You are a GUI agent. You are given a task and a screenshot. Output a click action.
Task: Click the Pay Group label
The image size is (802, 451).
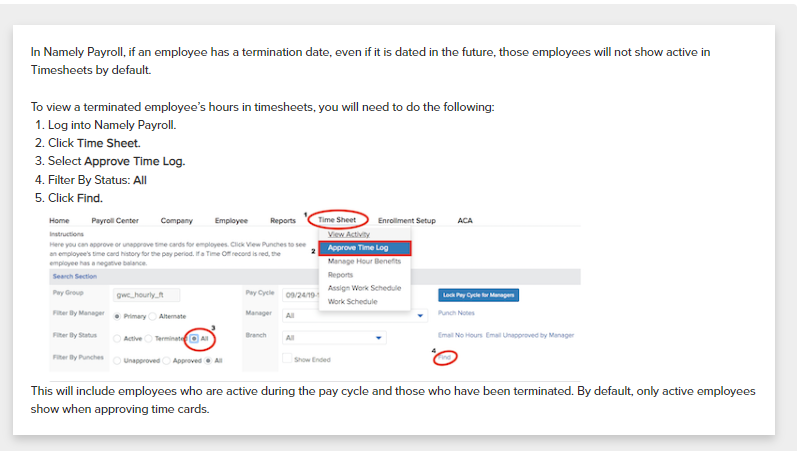[x=68, y=293]
